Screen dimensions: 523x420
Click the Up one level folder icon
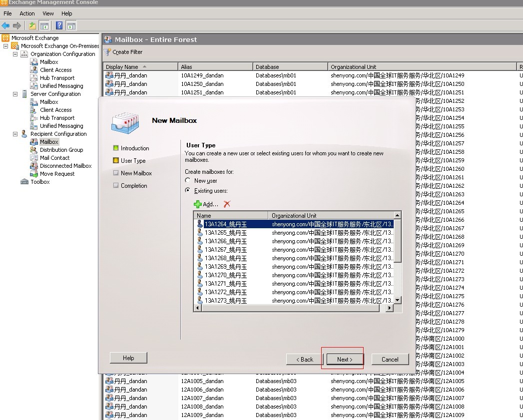32,25
